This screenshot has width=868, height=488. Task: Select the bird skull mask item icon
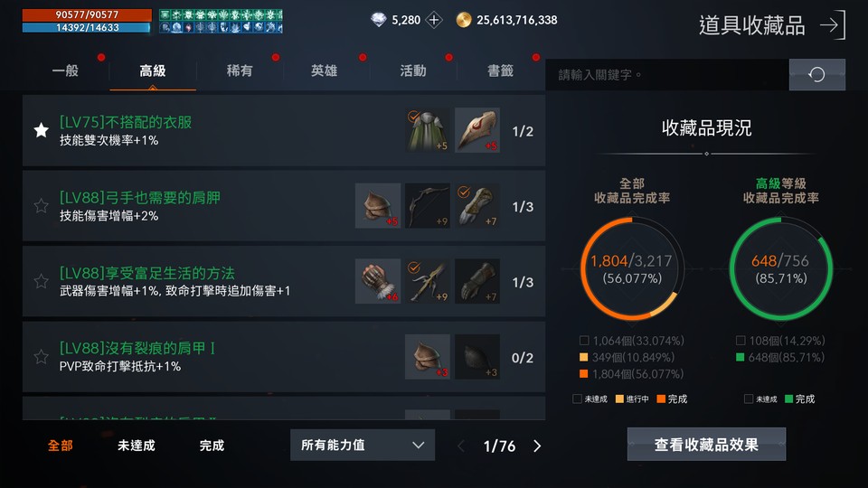tap(477, 130)
